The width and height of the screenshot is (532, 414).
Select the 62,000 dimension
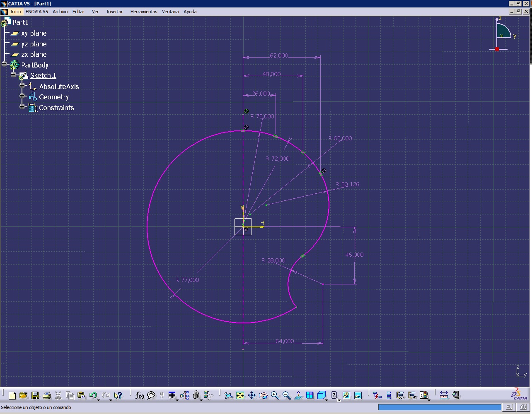point(279,55)
